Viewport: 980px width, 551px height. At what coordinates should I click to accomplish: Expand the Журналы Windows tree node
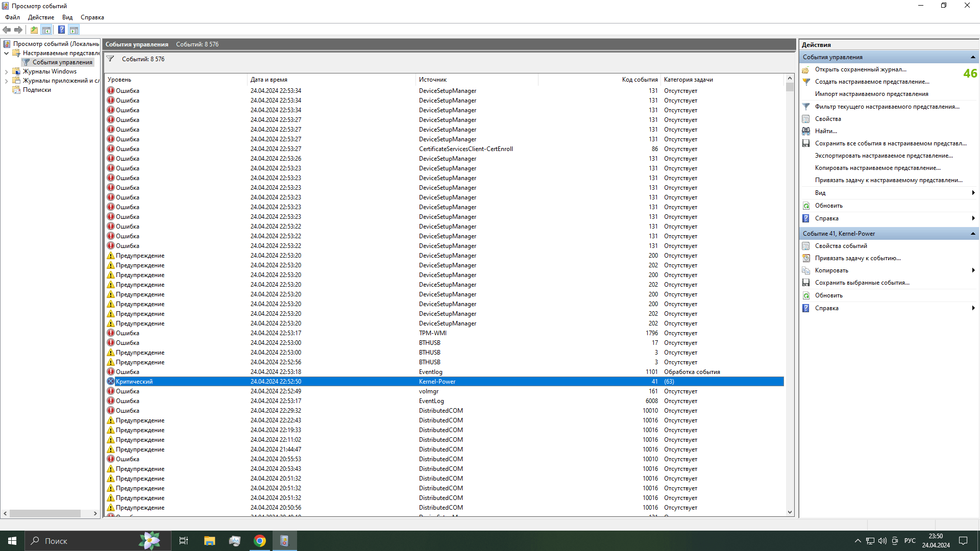[x=6, y=72]
